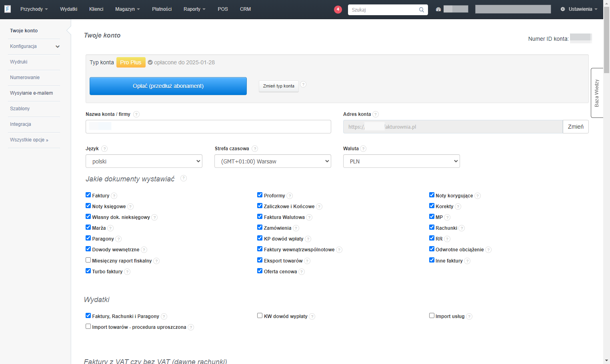Click Opłać (przedłuż abonament) button
The image size is (610, 364).
[168, 86]
